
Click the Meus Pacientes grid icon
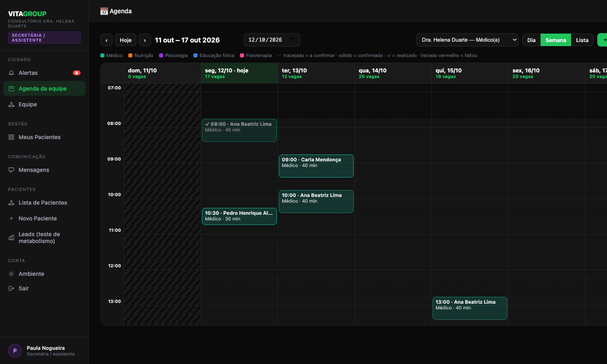(x=11, y=137)
